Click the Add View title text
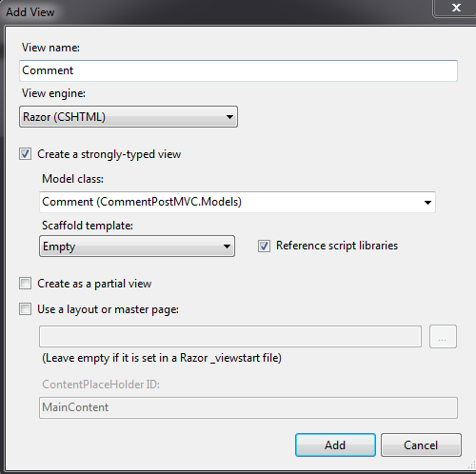The image size is (476, 474). tap(30, 12)
